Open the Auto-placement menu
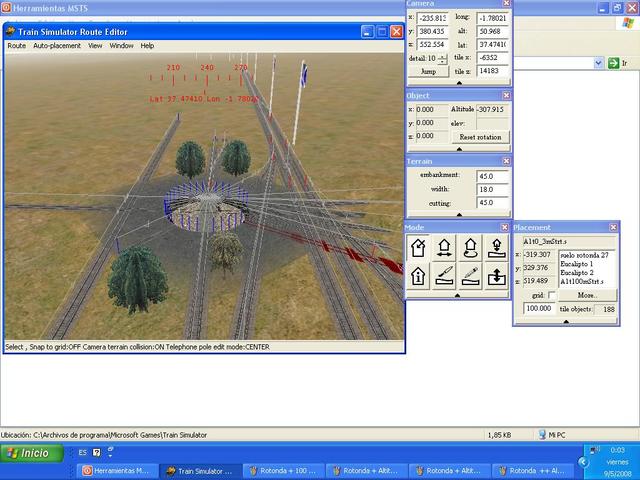Screen dimensions: 640x480 point(56,46)
